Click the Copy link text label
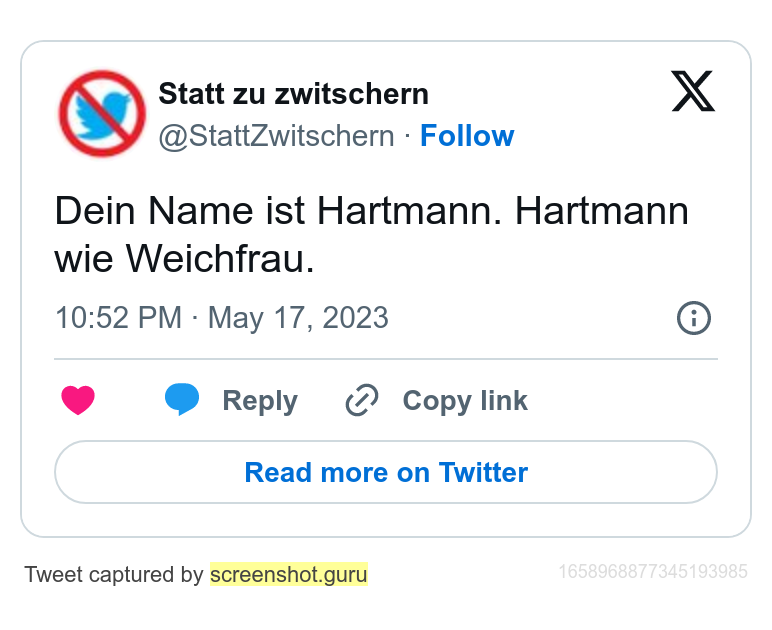772x630 pixels. (x=465, y=401)
